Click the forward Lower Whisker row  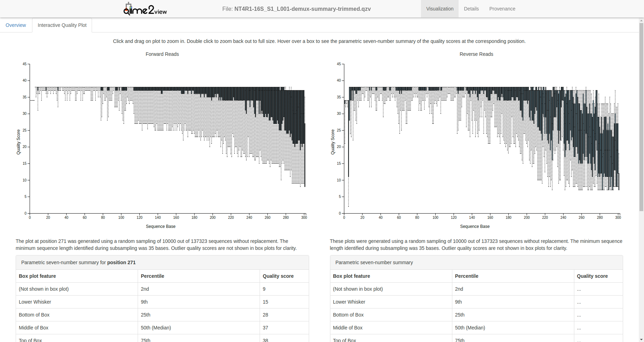tap(35, 302)
